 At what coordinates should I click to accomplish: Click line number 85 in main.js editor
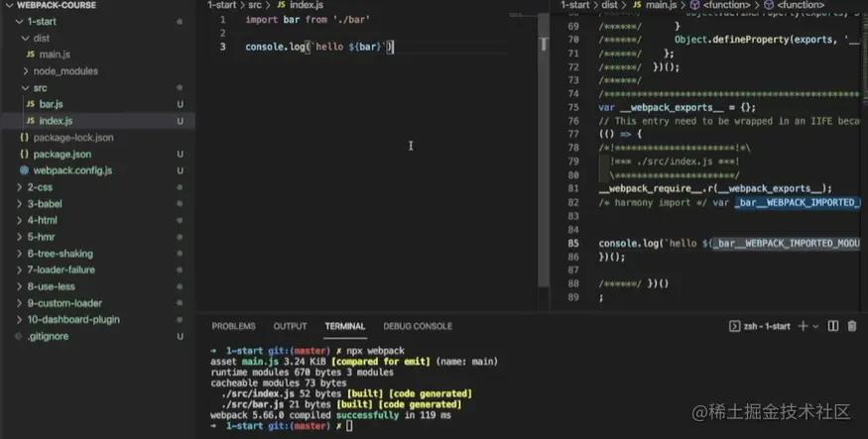(x=573, y=243)
